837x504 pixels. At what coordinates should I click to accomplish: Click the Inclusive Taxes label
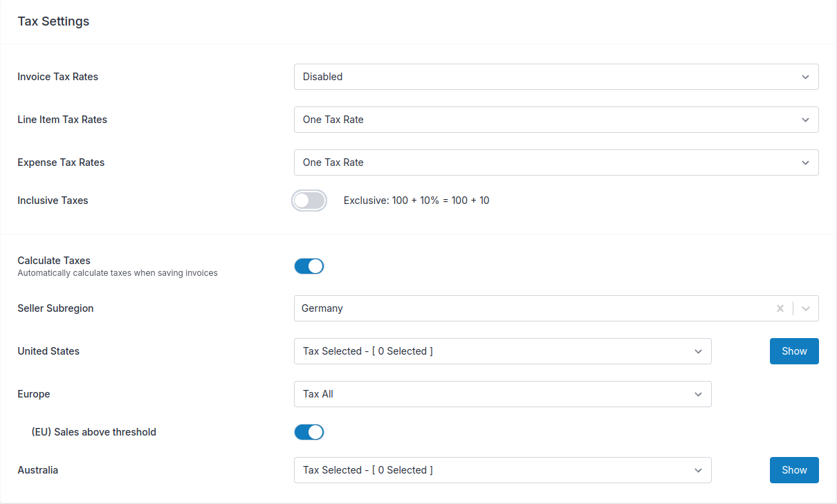click(53, 200)
